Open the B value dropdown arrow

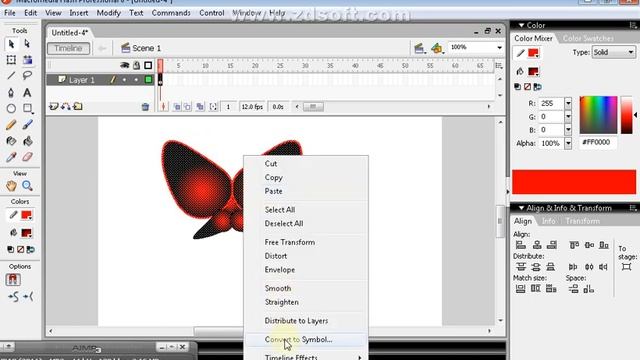[568, 130]
